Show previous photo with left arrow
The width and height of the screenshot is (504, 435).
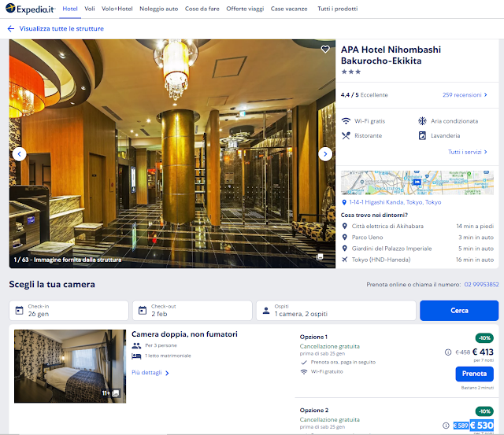[19, 154]
